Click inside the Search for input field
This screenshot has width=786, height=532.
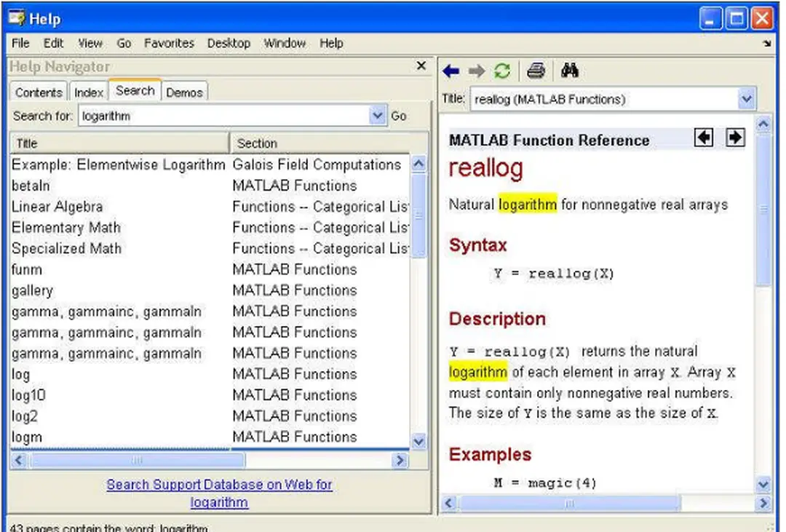pos(182,115)
